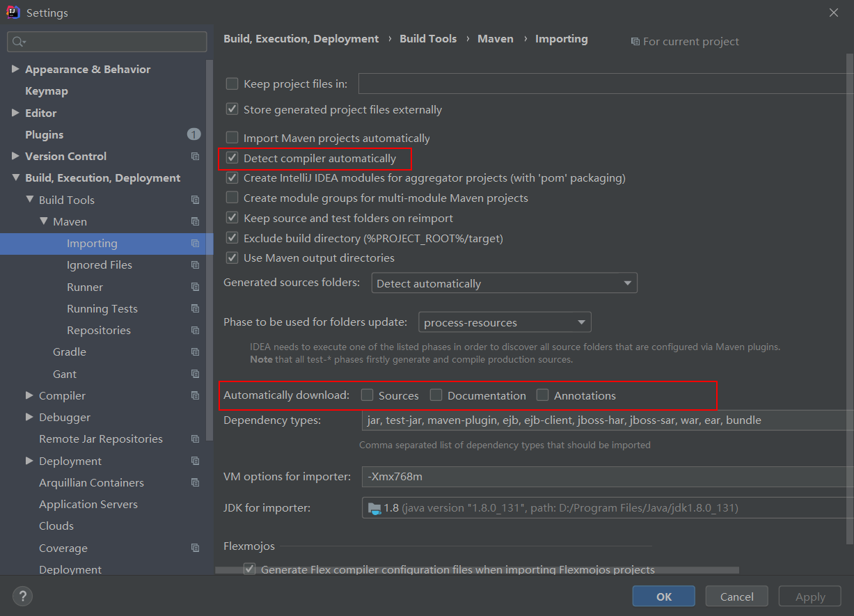This screenshot has height=616, width=854.
Task: Collapse the Maven tree node
Action: point(43,222)
